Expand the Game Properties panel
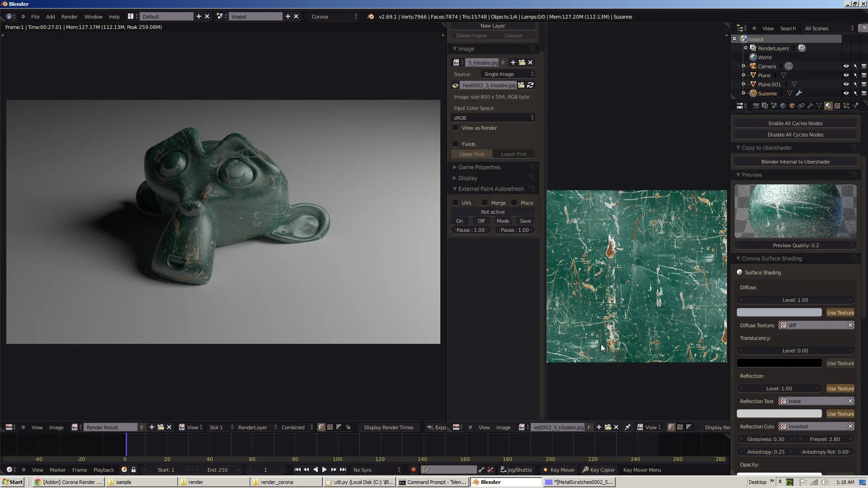This screenshot has height=488, width=868. (x=479, y=167)
